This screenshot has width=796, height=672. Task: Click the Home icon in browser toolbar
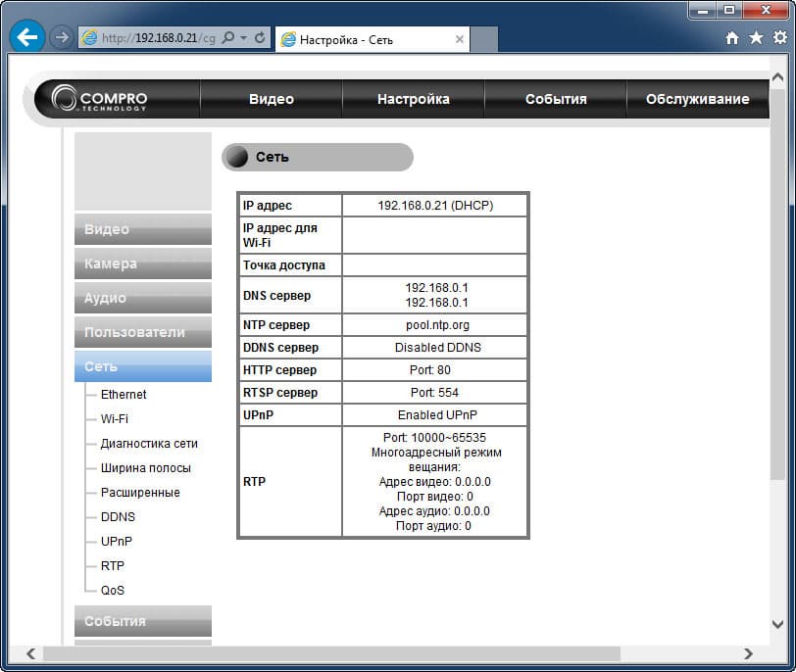731,38
